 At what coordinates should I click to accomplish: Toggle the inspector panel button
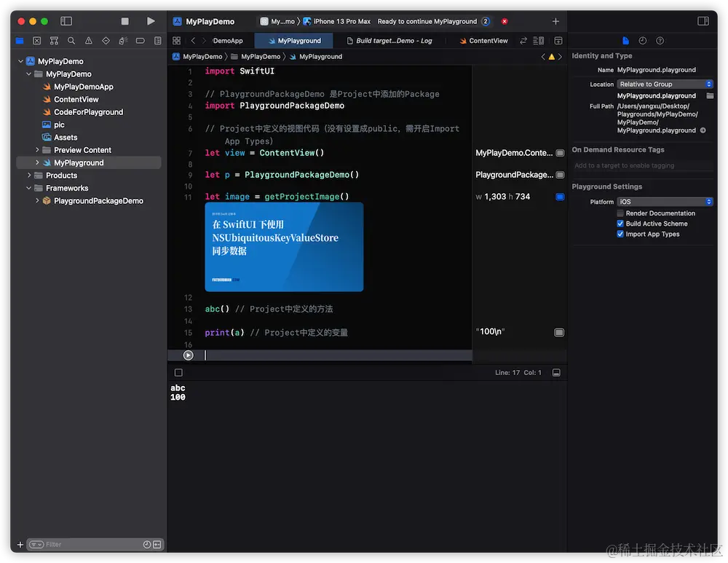(x=703, y=21)
